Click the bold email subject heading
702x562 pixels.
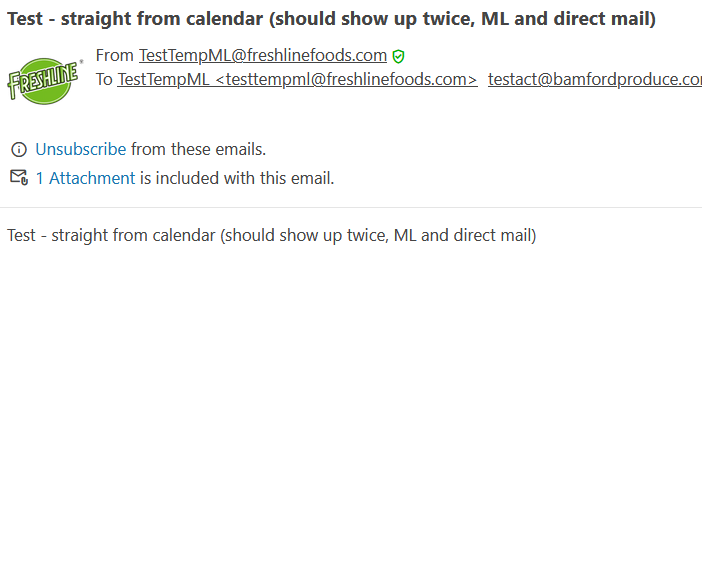(x=331, y=19)
